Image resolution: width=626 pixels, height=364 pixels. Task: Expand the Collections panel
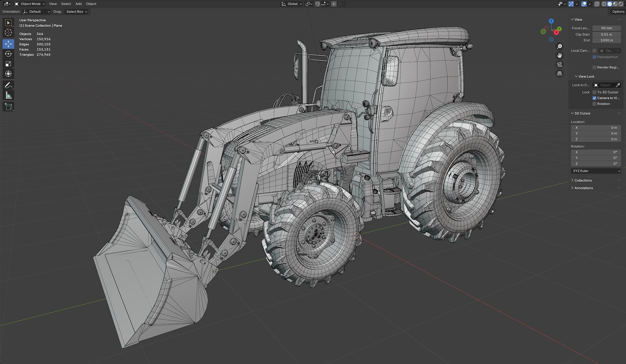click(581, 181)
